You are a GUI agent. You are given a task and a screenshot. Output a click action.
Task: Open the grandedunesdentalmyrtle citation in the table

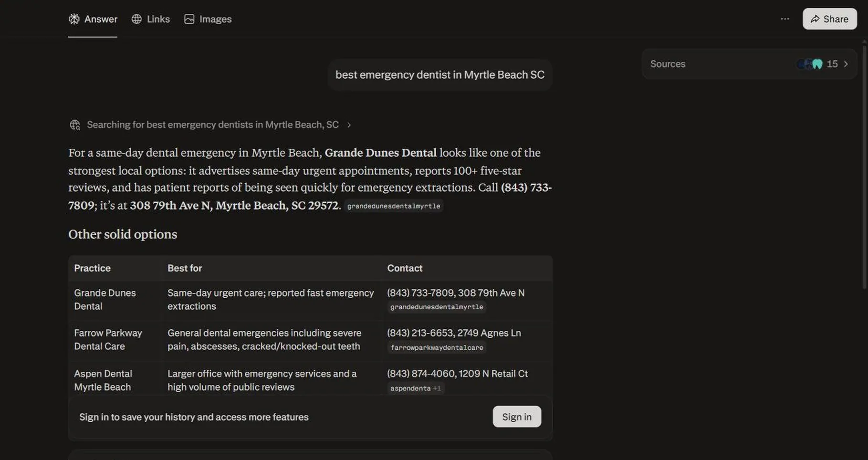coord(437,307)
